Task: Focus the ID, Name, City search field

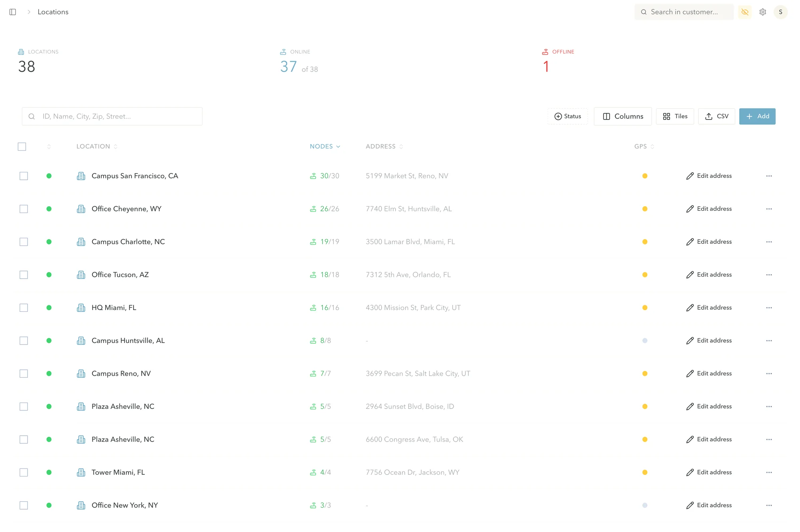Action: click(x=112, y=116)
